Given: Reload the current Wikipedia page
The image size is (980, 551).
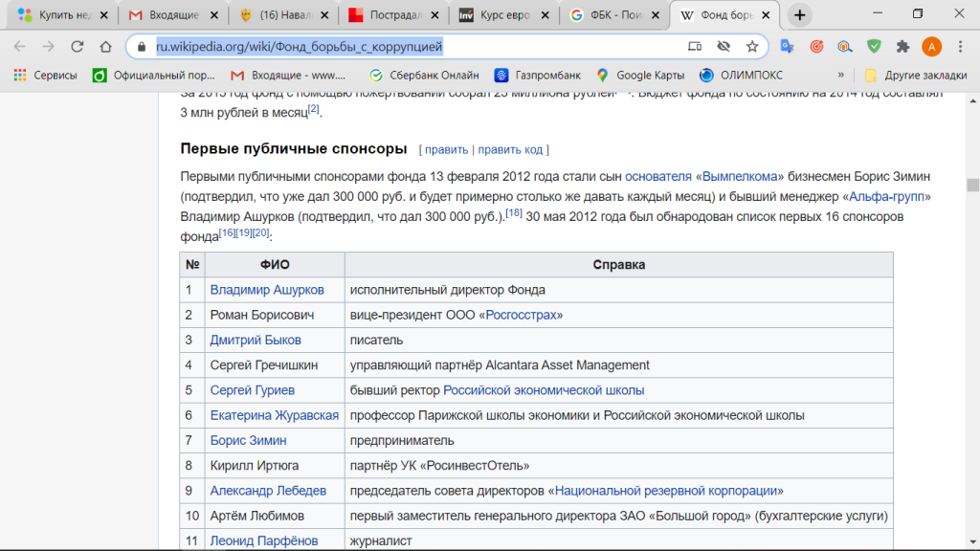Looking at the screenshot, I should tap(78, 46).
